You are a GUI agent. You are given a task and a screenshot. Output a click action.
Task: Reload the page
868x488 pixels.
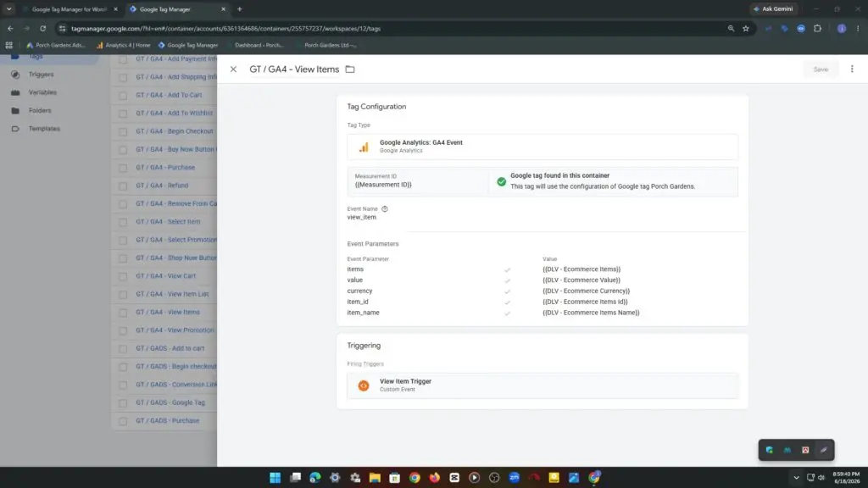point(42,28)
